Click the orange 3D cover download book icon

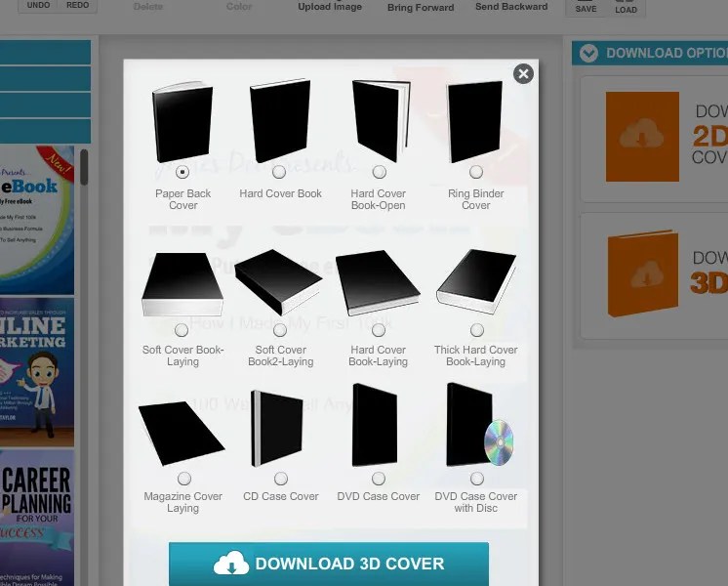click(x=643, y=273)
